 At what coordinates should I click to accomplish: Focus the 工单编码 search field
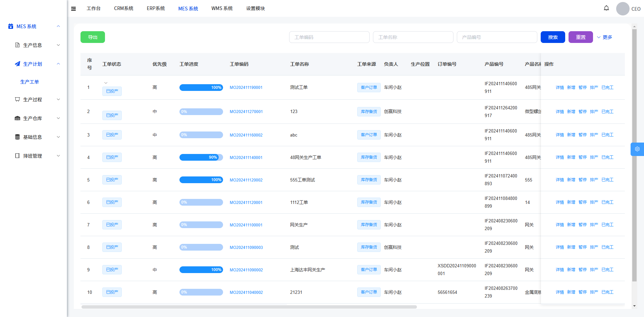click(329, 37)
